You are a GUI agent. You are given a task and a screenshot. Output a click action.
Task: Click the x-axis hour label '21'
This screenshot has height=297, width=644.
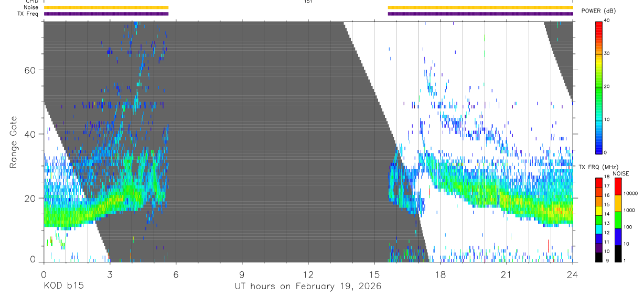click(507, 274)
